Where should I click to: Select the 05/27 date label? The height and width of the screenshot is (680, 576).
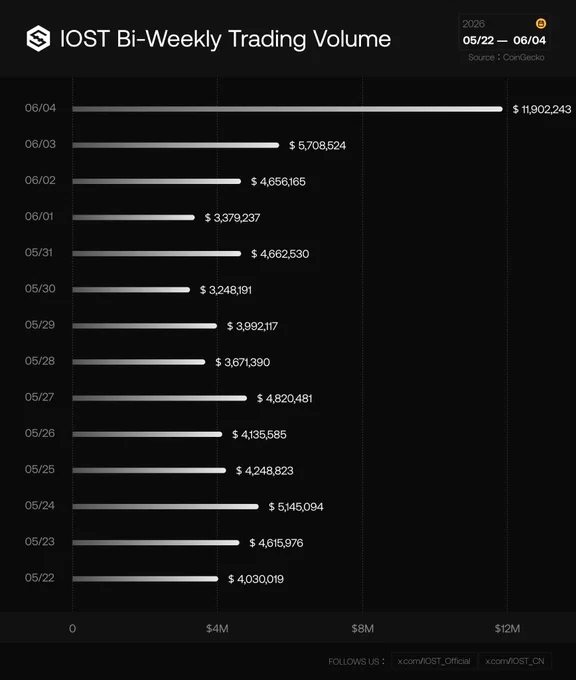(39, 397)
